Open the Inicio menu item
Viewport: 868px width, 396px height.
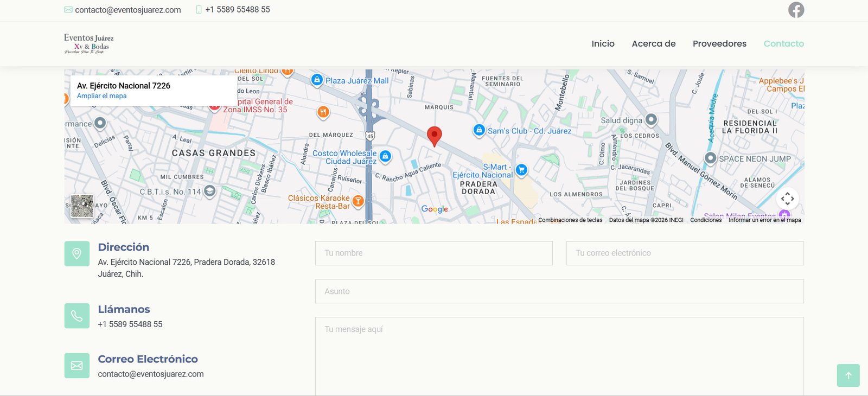click(x=603, y=44)
